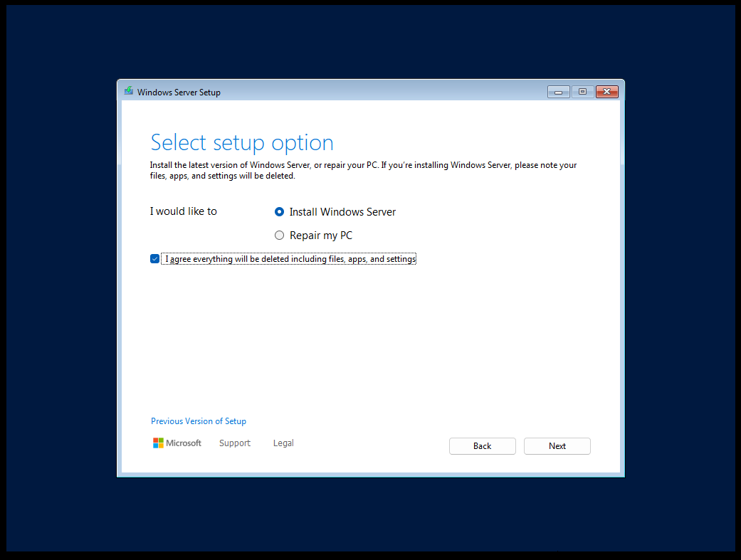741x560 pixels.
Task: Click the Windows Server Setup title bar icon
Action: [x=129, y=92]
